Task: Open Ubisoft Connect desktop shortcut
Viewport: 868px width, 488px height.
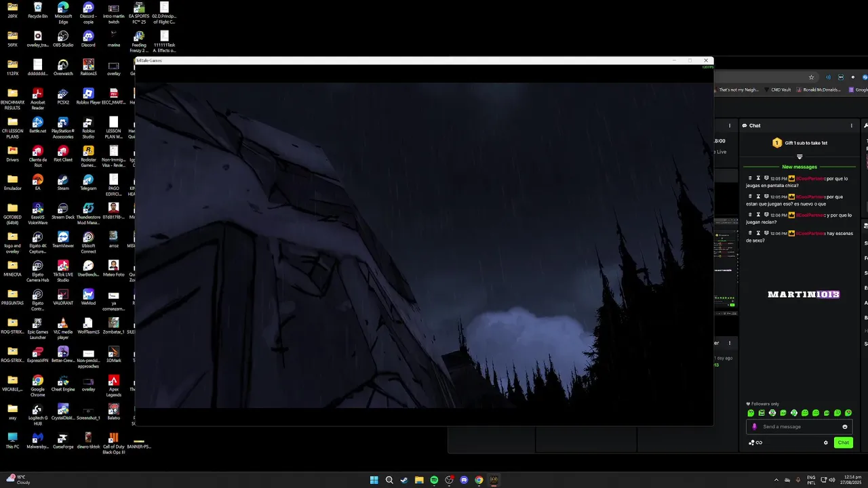Action: point(88,242)
